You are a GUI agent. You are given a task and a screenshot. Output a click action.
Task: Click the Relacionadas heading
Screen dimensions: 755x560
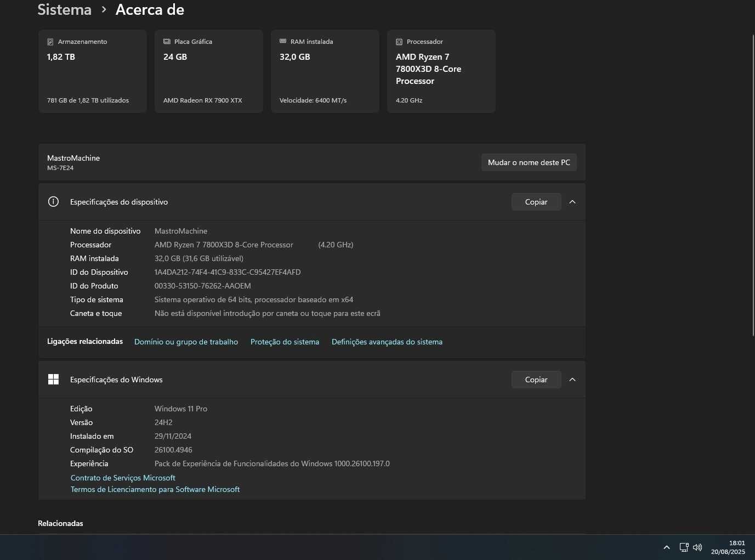60,523
